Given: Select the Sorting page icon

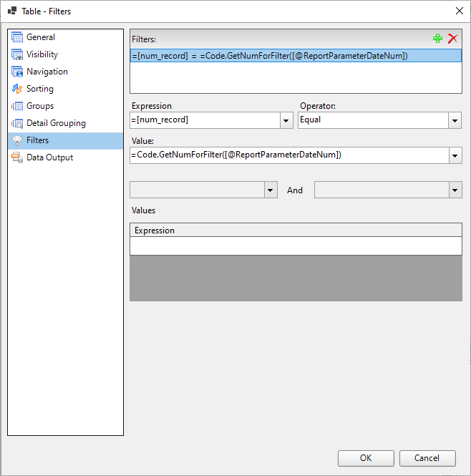Looking at the screenshot, I should point(17,89).
